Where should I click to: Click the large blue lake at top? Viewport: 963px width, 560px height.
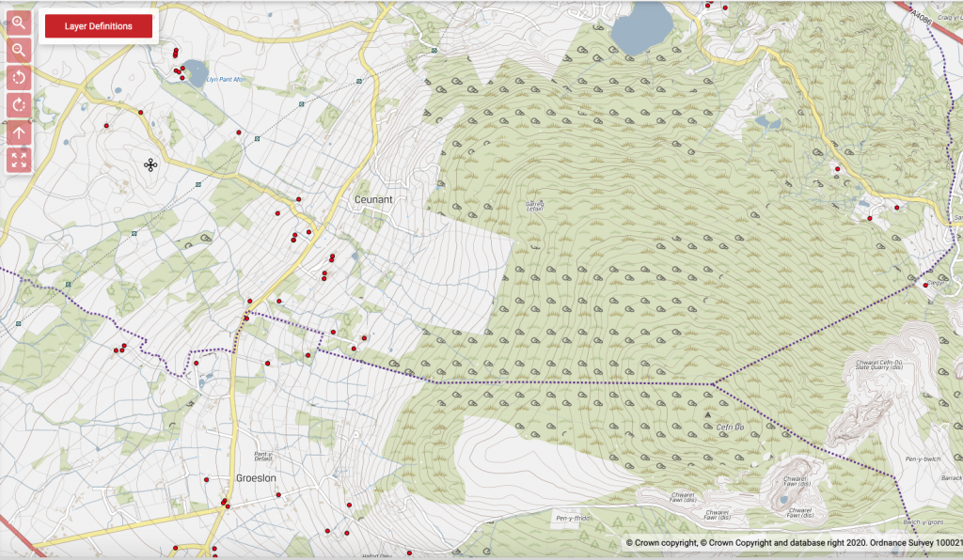pyautogui.click(x=643, y=27)
